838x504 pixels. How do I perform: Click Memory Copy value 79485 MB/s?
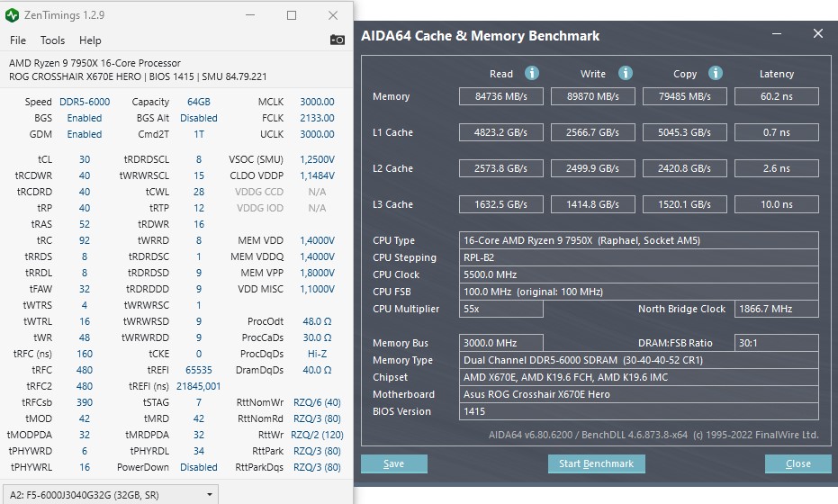pyautogui.click(x=685, y=96)
